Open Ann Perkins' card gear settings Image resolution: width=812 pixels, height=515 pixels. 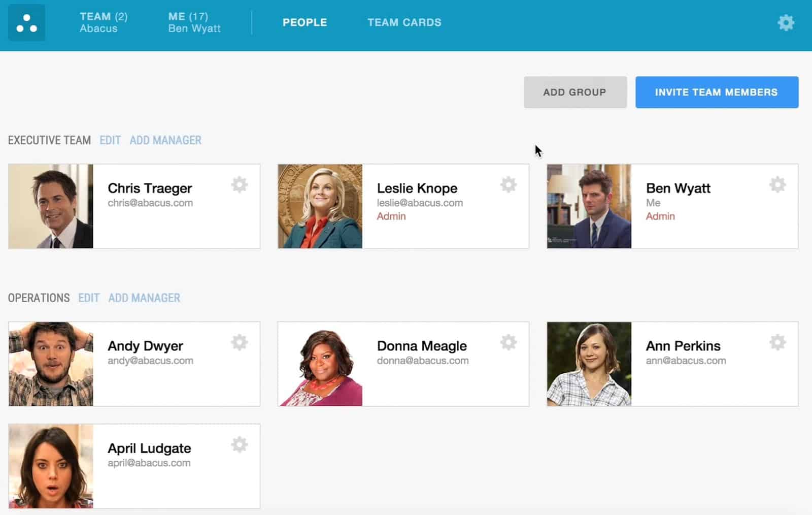point(777,342)
